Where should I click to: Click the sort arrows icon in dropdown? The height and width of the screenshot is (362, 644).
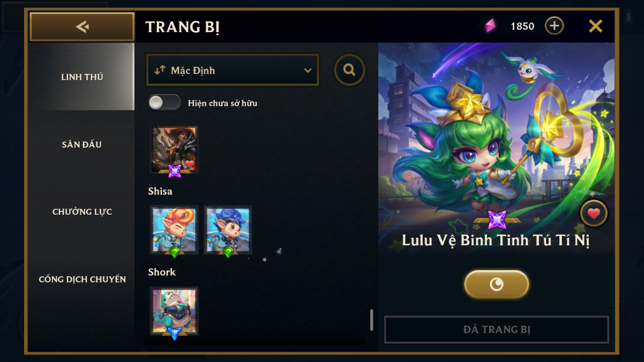point(160,70)
